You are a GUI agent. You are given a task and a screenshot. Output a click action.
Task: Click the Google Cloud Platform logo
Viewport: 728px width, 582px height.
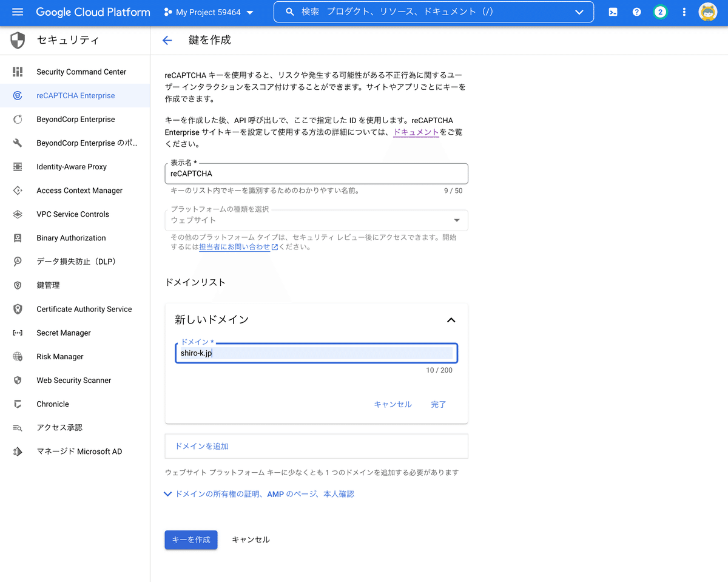click(93, 12)
